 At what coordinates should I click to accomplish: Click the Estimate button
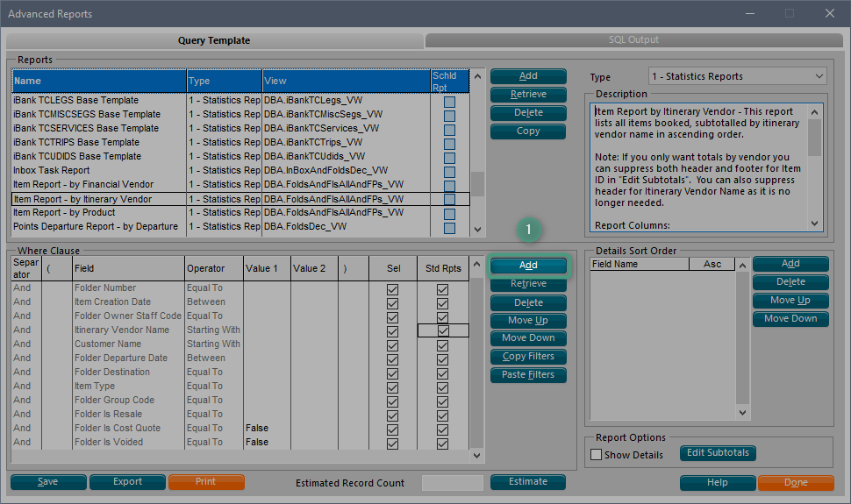(x=528, y=482)
